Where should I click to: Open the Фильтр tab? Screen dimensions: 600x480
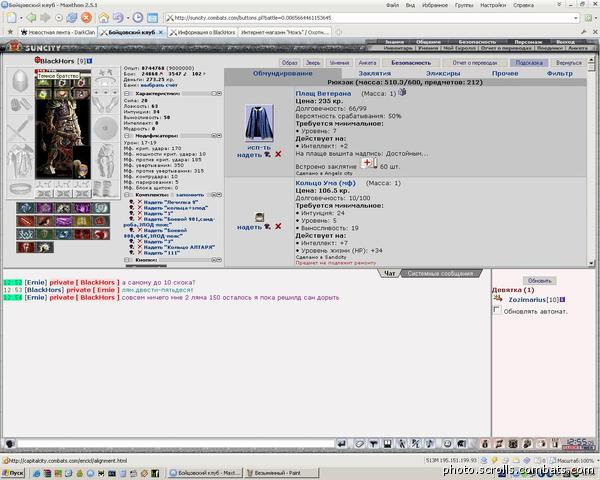click(x=559, y=73)
